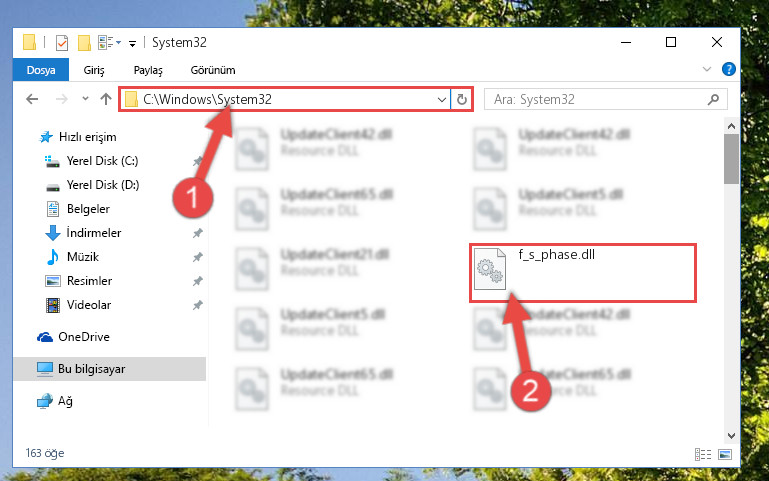769x481 pixels.
Task: Click the New Folder icon in quick access toolbar
Action: [x=84, y=43]
